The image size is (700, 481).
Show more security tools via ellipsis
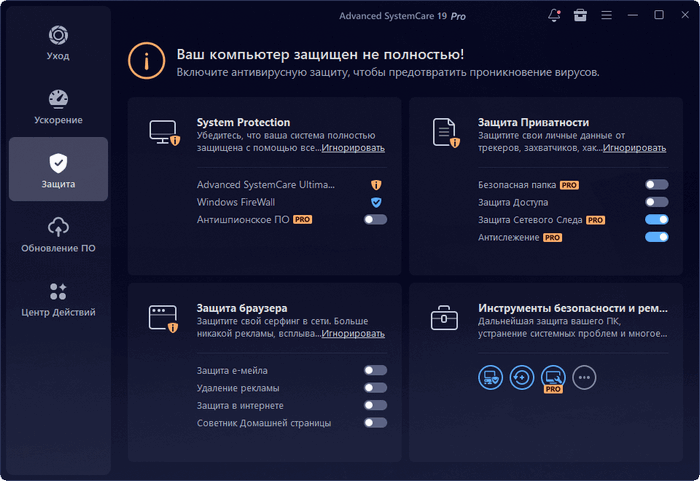585,377
